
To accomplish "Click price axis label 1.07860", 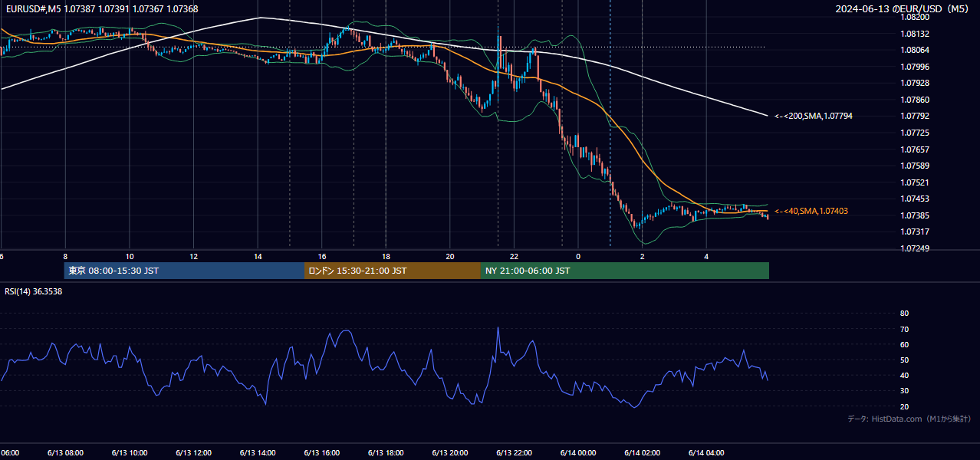I will point(914,100).
